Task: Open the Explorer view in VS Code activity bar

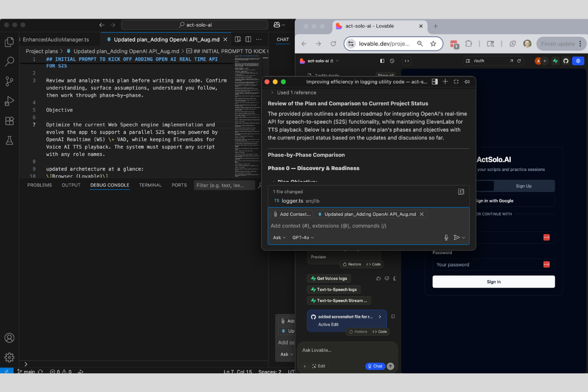Action: (9, 42)
